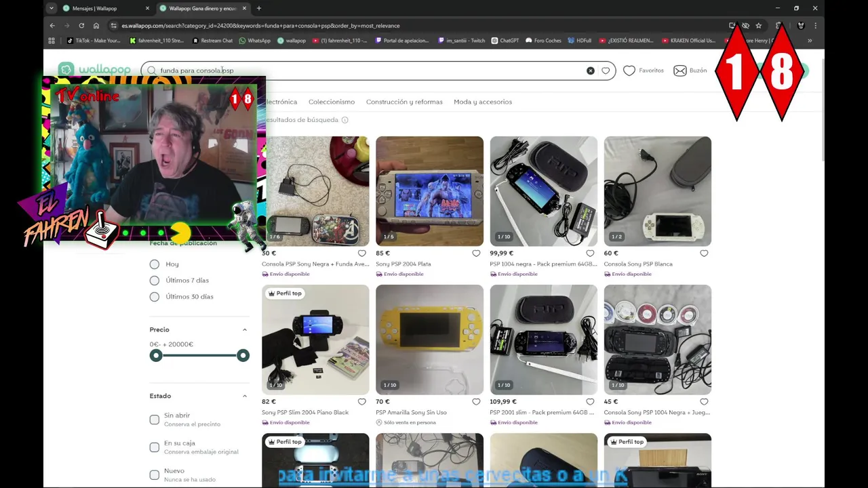Open the HDFull bookmark
The image size is (868, 488).
pos(580,41)
